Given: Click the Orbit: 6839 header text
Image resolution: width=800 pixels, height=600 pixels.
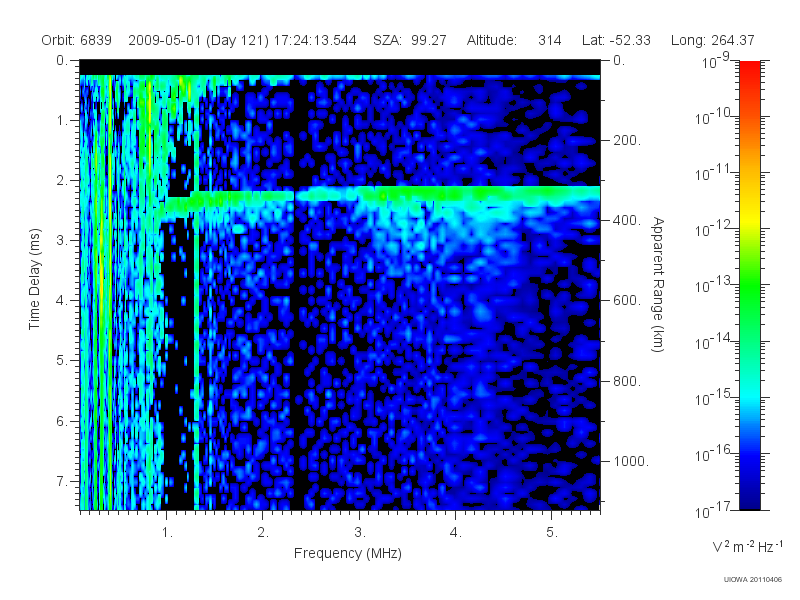Looking at the screenshot, I should coord(77,40).
